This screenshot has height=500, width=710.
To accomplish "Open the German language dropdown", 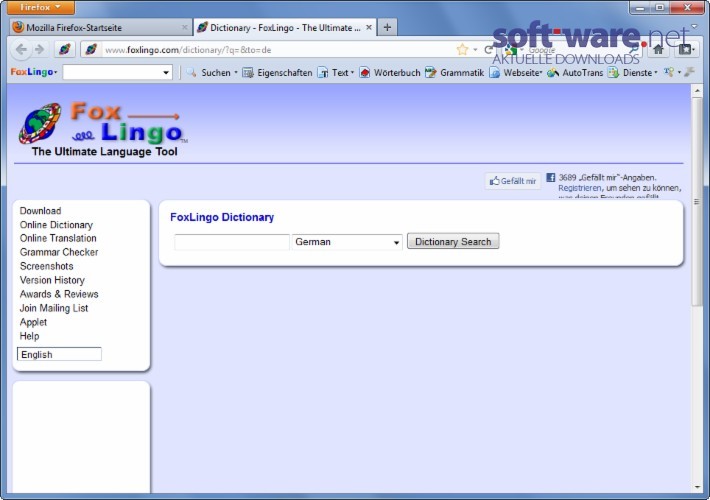I will (347, 242).
